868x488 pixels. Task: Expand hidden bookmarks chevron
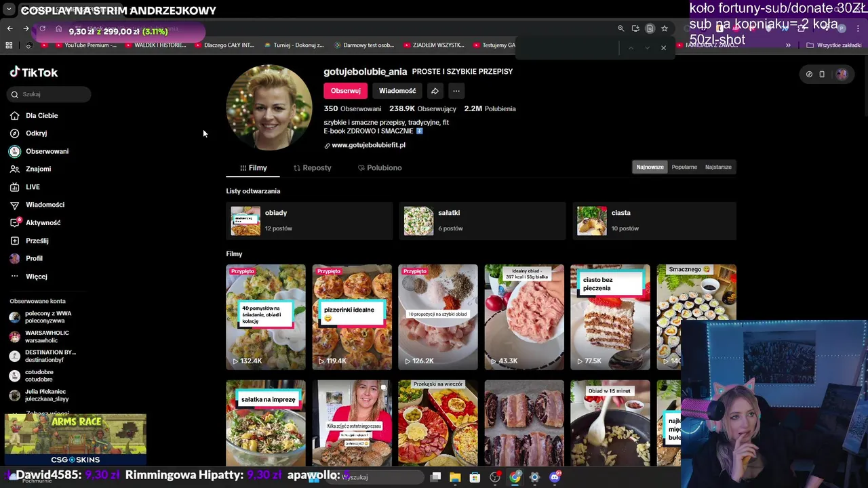[x=788, y=45]
